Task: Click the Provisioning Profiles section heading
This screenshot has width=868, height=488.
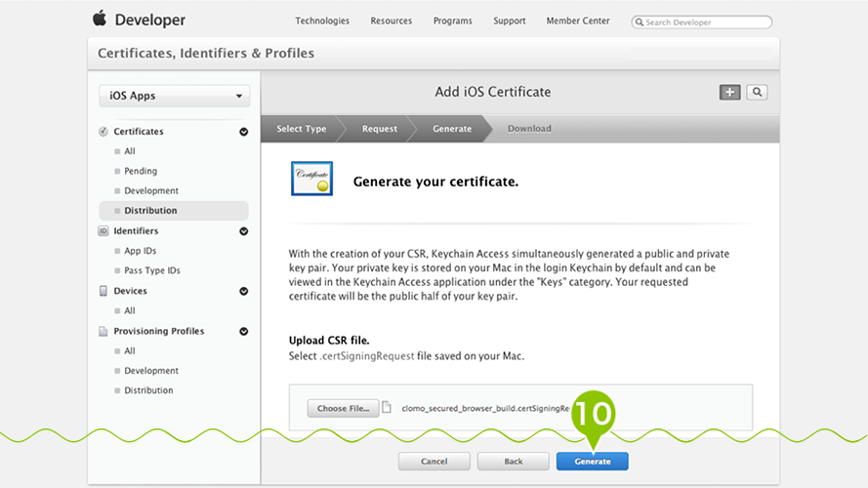Action: (x=159, y=332)
